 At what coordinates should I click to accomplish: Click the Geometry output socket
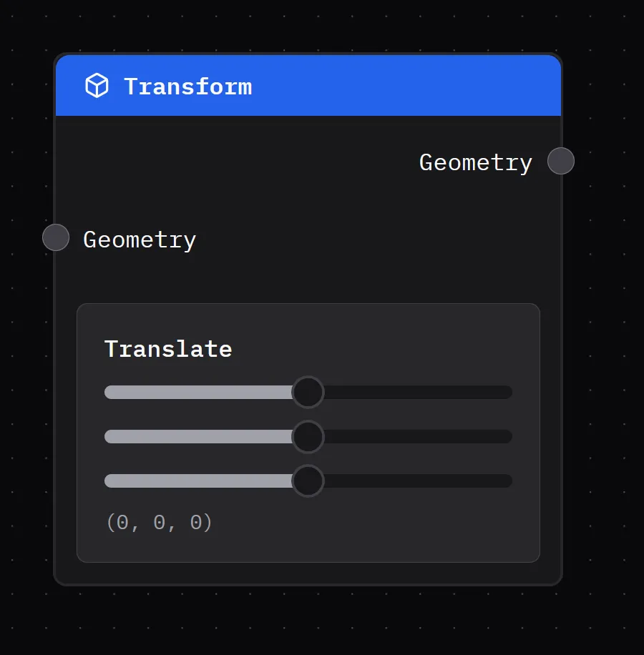point(560,161)
